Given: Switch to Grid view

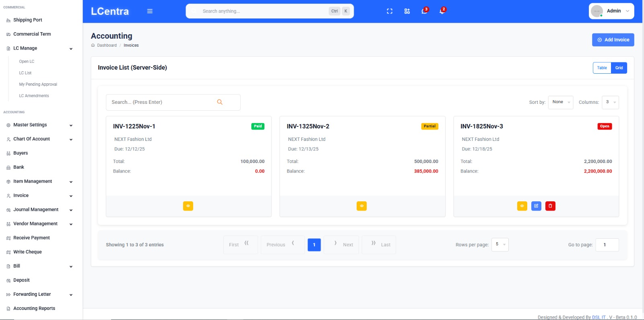Looking at the screenshot, I should point(619,68).
